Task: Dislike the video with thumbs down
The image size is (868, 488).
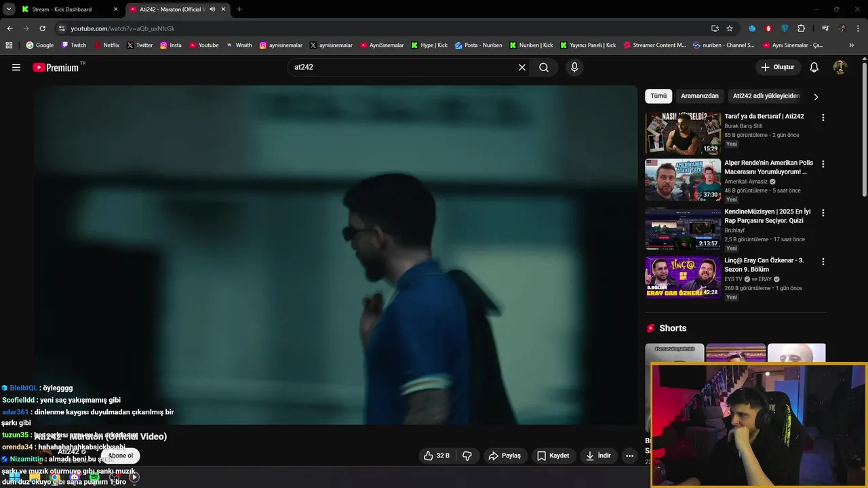Action: point(467,455)
